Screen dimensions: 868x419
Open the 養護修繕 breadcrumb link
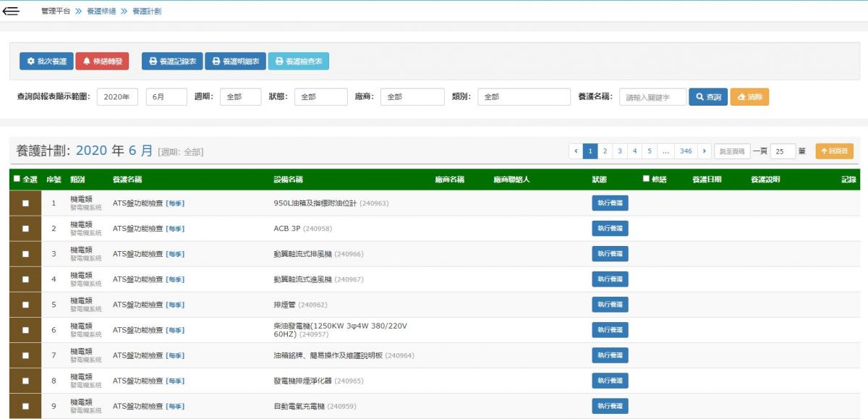pos(101,12)
